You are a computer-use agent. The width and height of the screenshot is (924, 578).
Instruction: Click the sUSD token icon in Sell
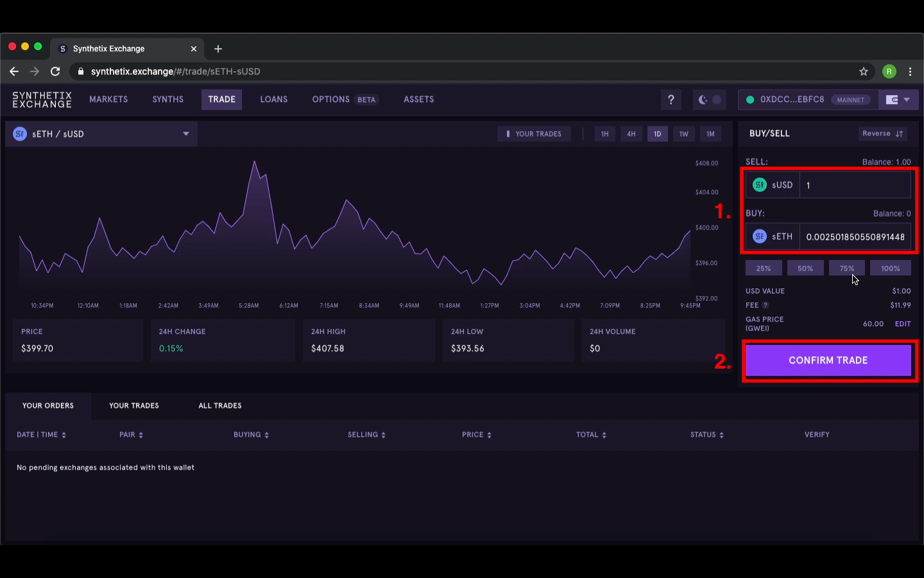(760, 185)
